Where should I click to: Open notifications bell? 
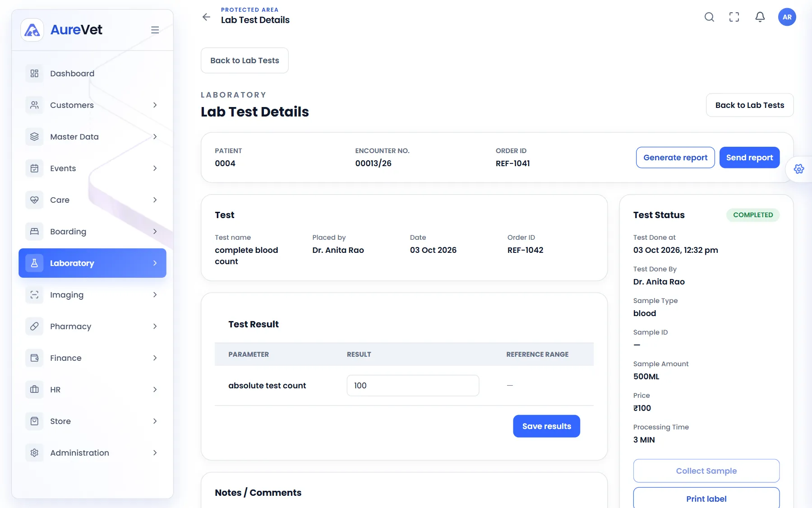(760, 17)
